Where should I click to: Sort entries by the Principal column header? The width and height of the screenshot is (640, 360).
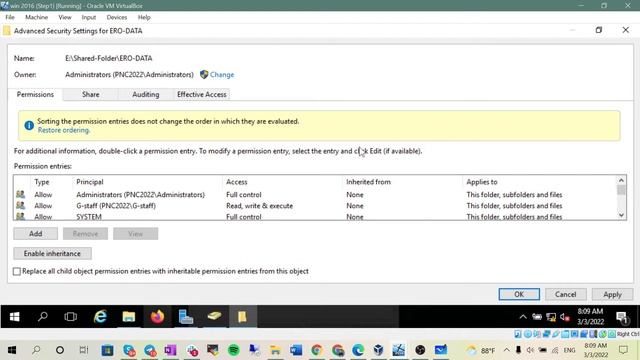point(90,182)
